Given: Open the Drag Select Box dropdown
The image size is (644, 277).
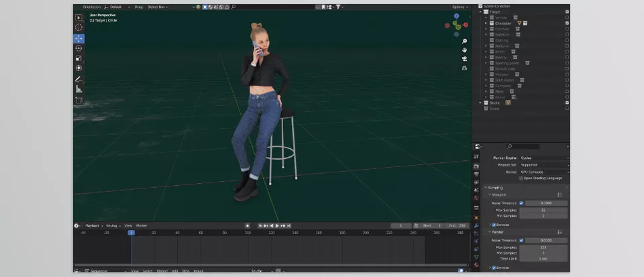Looking at the screenshot, I should (x=158, y=7).
